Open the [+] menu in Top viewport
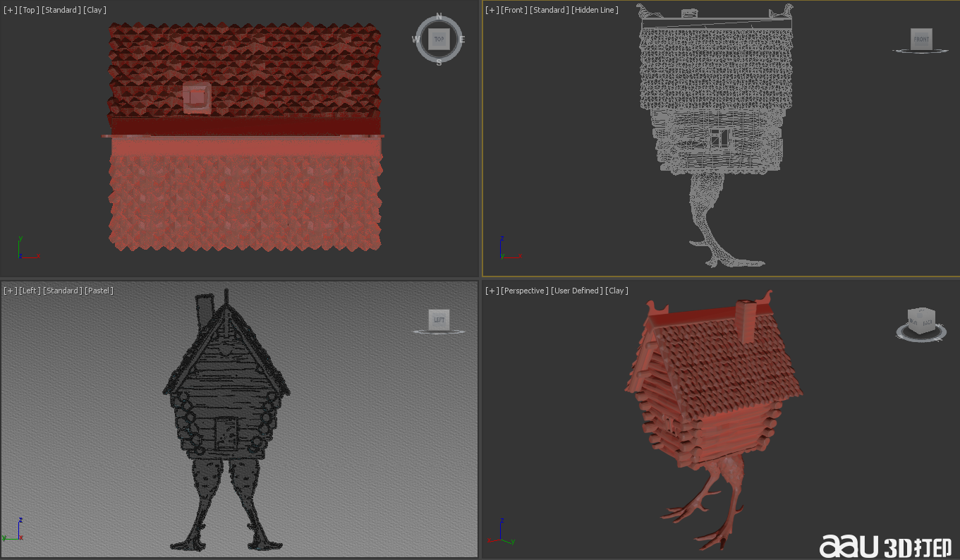The width and height of the screenshot is (960, 560). 10,10
